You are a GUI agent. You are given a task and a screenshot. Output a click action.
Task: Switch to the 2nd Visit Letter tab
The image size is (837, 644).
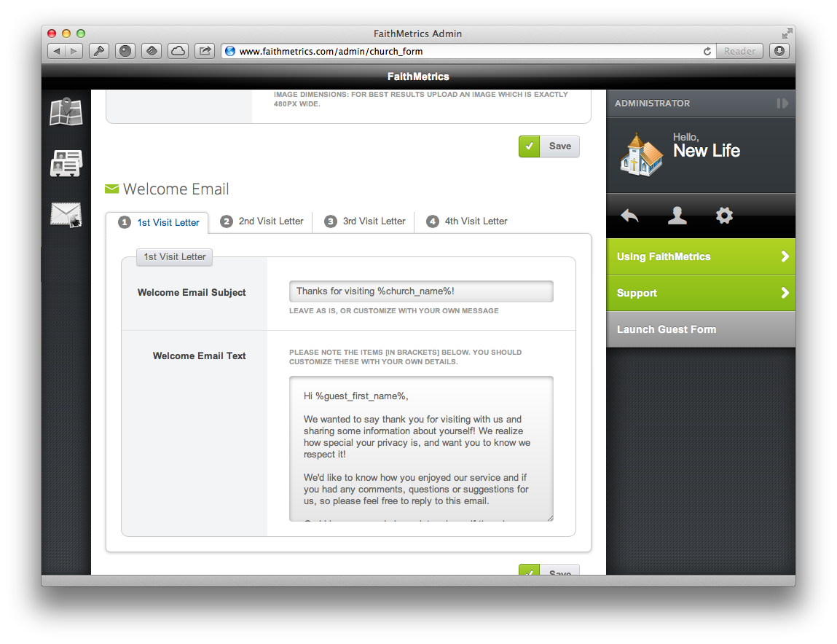pos(262,221)
